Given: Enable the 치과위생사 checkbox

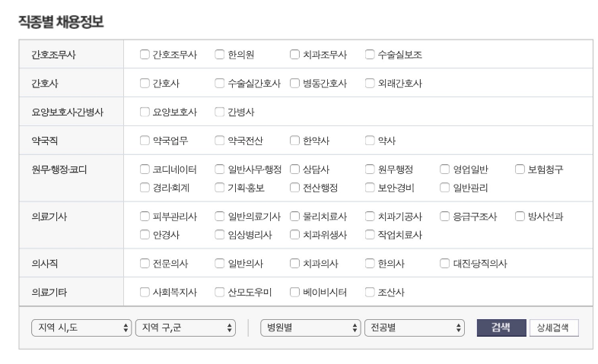Looking at the screenshot, I should (294, 235).
